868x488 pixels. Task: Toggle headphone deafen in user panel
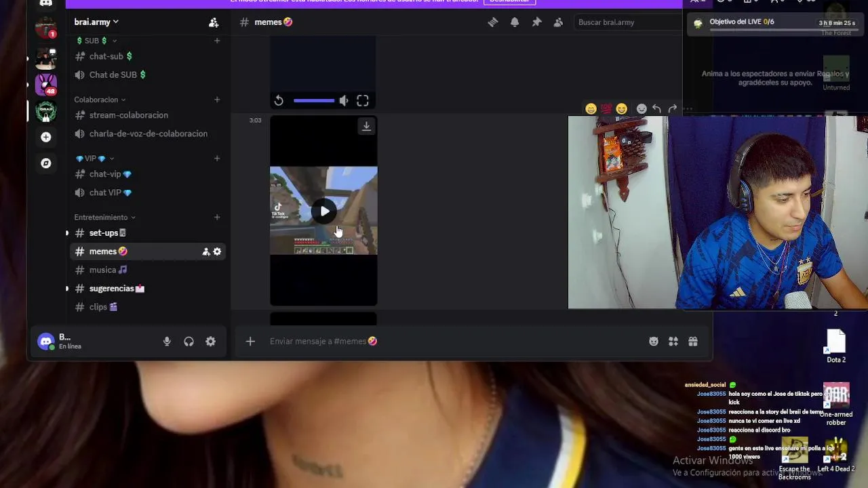(x=189, y=342)
